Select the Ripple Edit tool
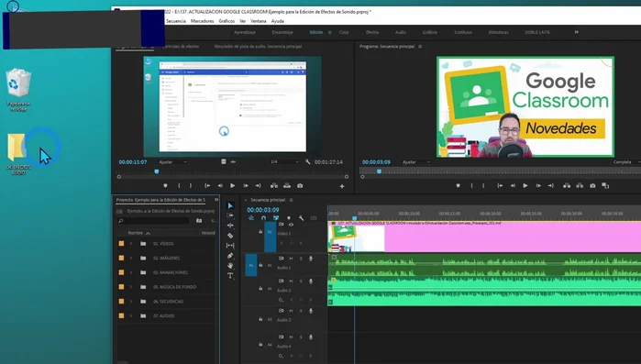Screen dimensions: 641x364 point(230,226)
